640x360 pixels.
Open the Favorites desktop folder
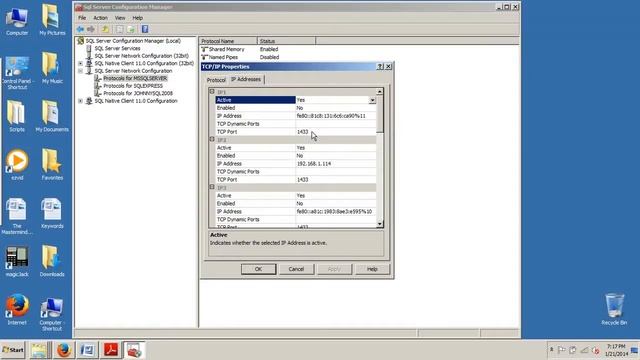52,164
